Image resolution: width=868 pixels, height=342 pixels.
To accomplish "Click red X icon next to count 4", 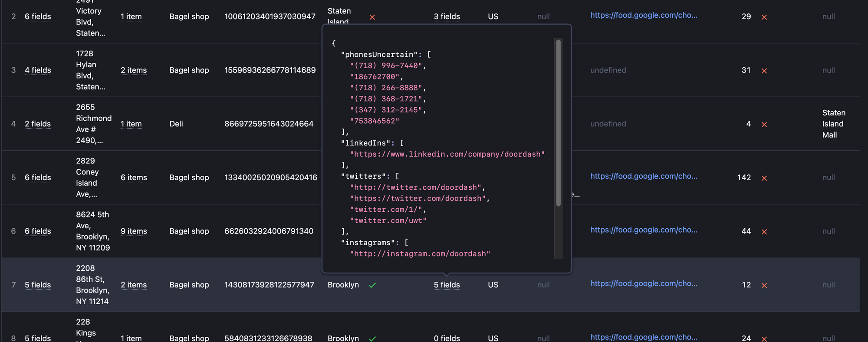I will click(764, 125).
